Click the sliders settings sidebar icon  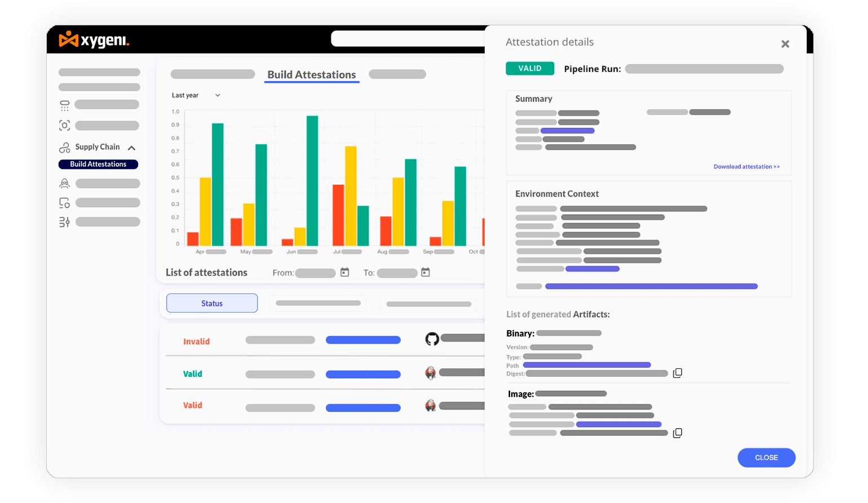64,222
